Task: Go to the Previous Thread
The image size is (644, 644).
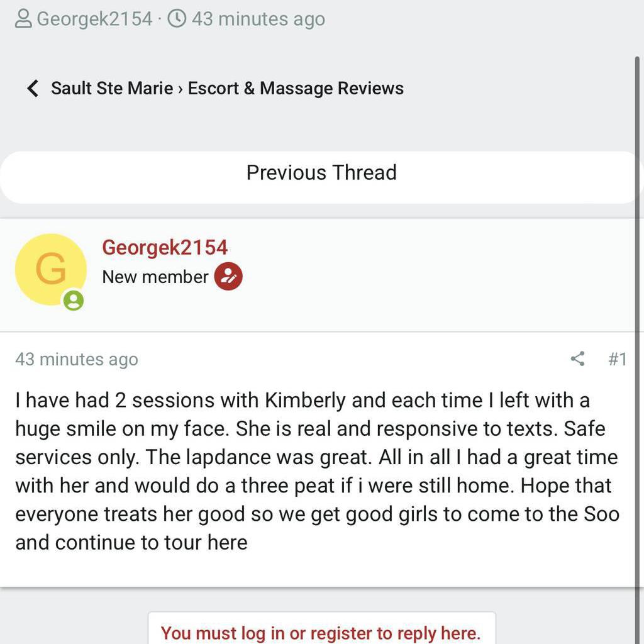Action: pyautogui.click(x=321, y=173)
